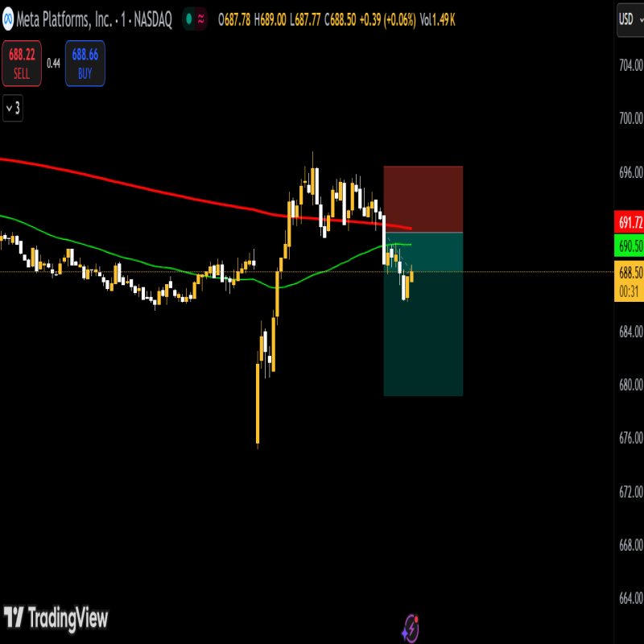Click the 684.00 price scale label
Viewport: 644px width, 644px height.
[631, 332]
